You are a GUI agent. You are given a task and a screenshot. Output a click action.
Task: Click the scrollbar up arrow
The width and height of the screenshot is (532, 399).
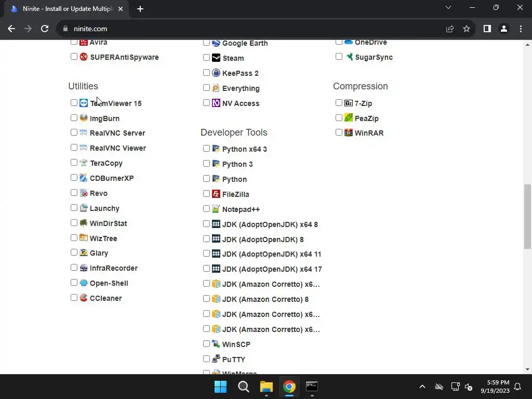pos(527,45)
